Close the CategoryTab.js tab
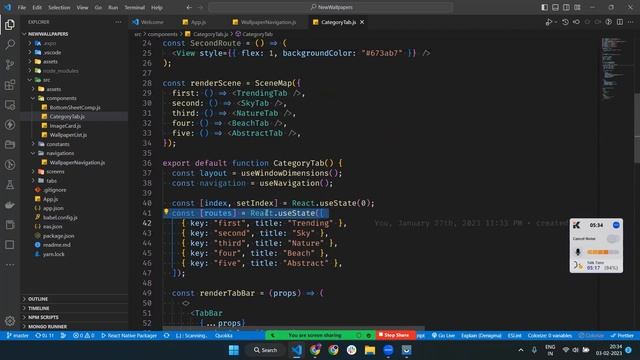This screenshot has width=640, height=360. [x=362, y=22]
